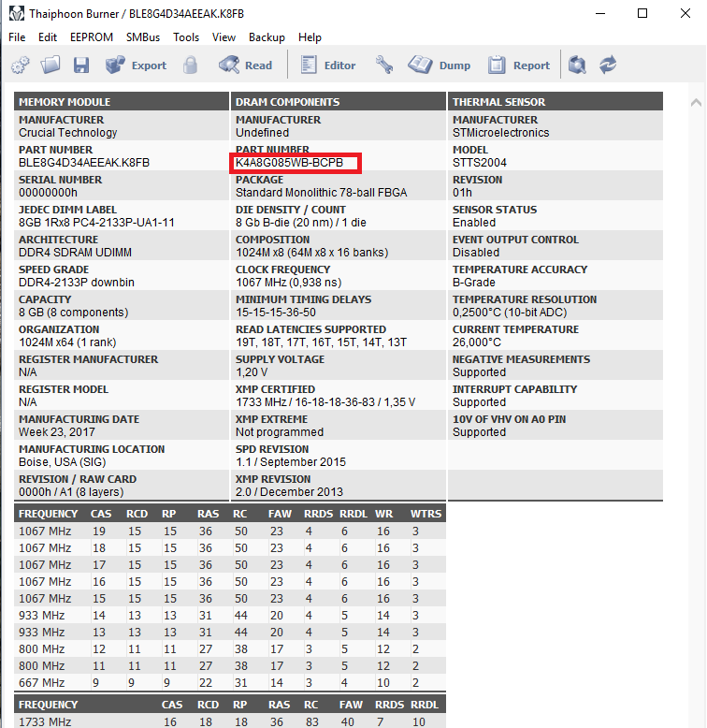Open the settings gear toolbar icon

(x=20, y=65)
